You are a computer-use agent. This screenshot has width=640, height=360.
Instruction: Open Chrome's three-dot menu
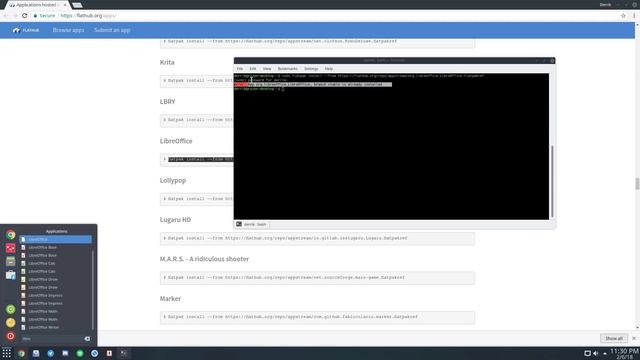pyautogui.click(x=634, y=16)
